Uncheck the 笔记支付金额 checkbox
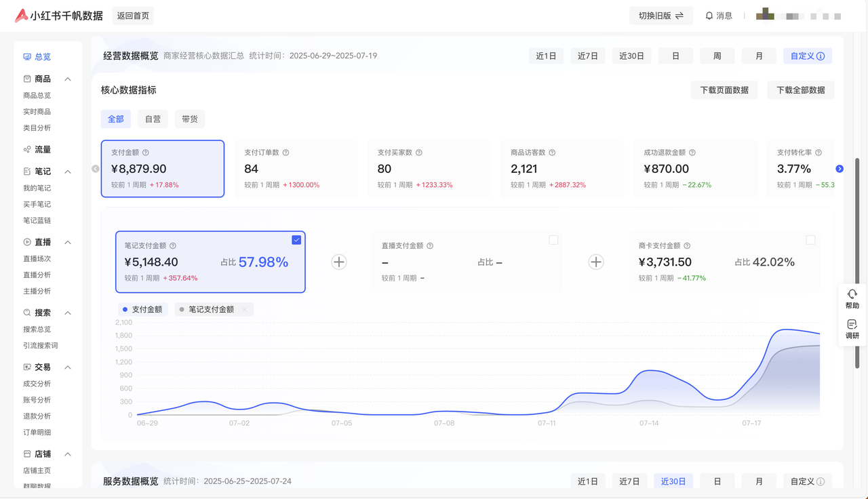This screenshot has width=868, height=499. pyautogui.click(x=296, y=240)
